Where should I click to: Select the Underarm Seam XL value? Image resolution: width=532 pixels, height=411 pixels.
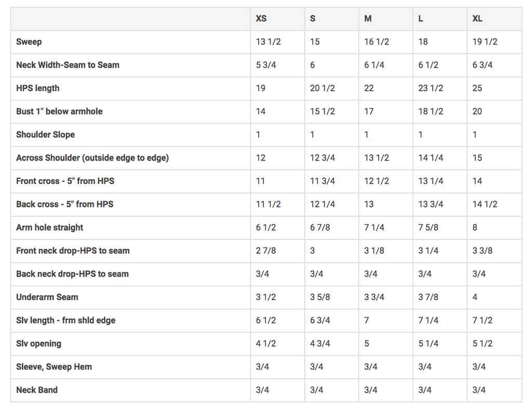[475, 297]
